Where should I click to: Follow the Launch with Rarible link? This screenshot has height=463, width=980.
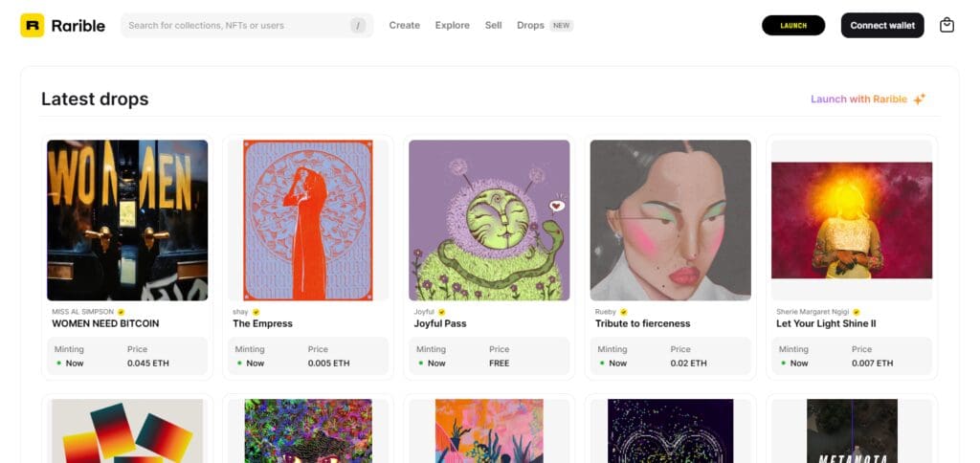858,99
